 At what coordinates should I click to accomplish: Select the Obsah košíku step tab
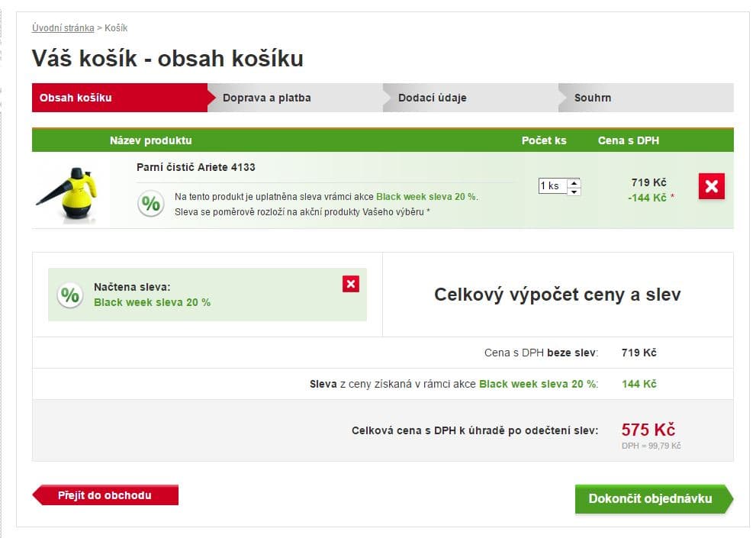(x=120, y=98)
